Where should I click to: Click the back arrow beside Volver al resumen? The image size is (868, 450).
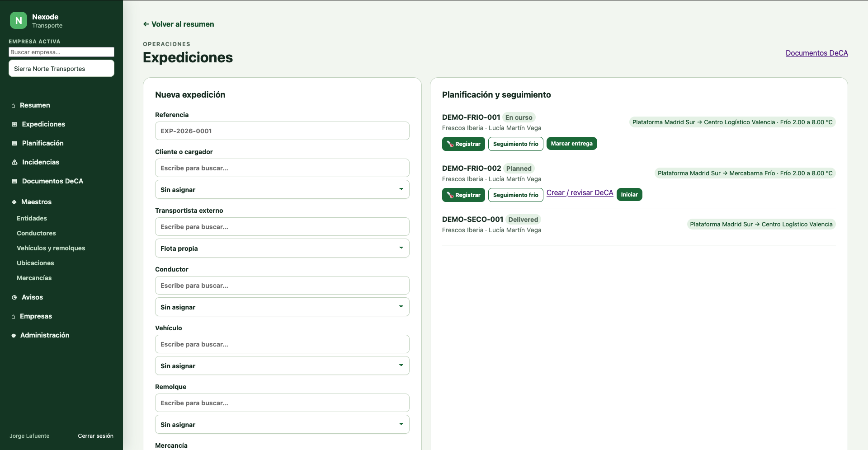(146, 24)
